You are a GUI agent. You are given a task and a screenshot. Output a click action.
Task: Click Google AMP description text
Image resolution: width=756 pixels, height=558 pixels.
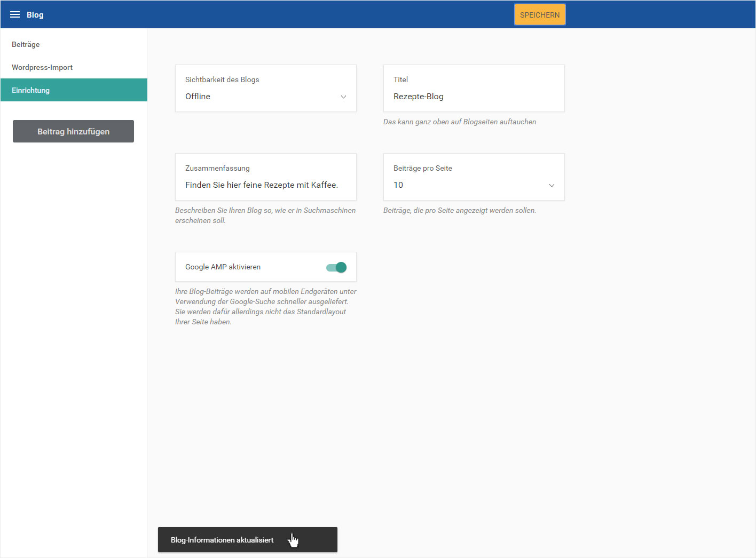tap(266, 307)
